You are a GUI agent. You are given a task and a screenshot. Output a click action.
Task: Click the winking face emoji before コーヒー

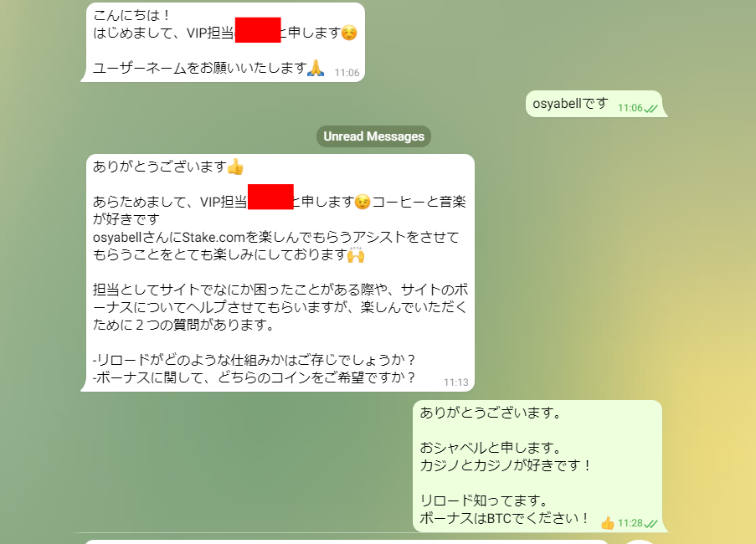pos(363,202)
